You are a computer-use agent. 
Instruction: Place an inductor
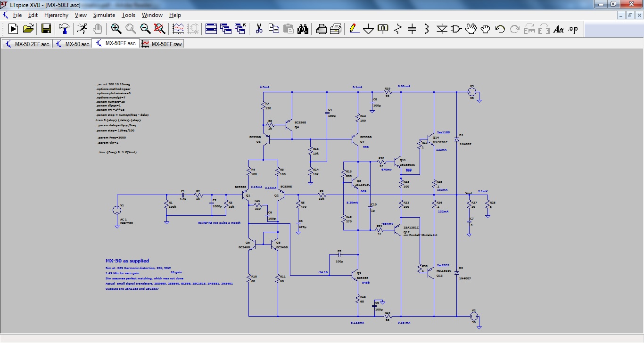coord(427,29)
